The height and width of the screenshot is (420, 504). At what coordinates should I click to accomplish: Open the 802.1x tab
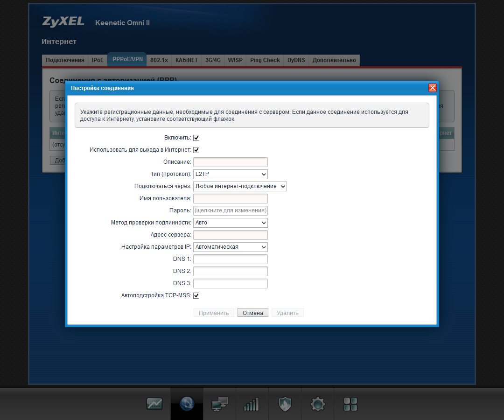(x=159, y=60)
